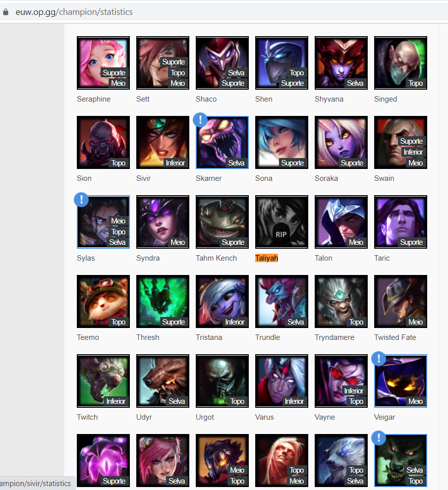Click the Twisted Fate portrait
This screenshot has height=490, width=448.
400,302
